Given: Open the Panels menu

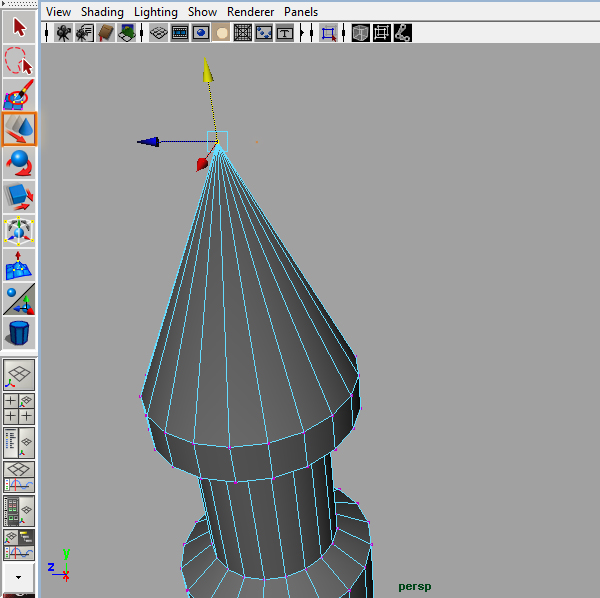Looking at the screenshot, I should (301, 12).
